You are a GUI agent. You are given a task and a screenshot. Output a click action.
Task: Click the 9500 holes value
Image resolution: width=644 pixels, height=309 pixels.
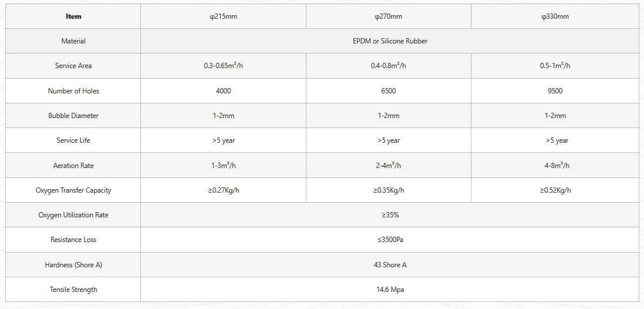[555, 91]
